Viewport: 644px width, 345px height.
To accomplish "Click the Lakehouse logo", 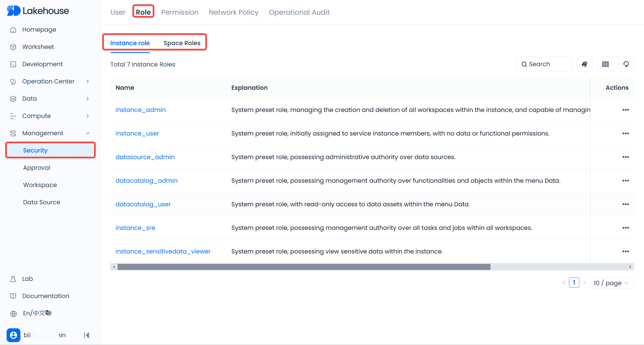I will 38,11.
